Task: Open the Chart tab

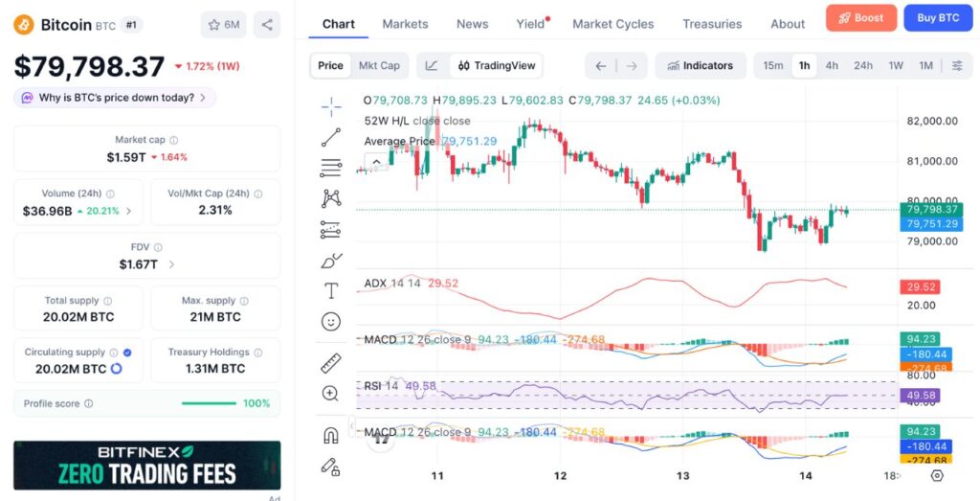Action: (x=339, y=24)
